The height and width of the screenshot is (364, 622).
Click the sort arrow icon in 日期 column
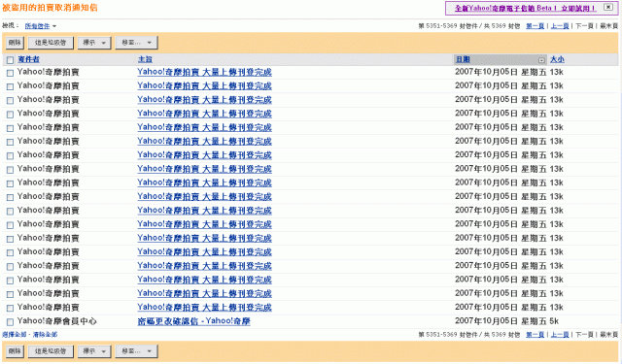(541, 60)
